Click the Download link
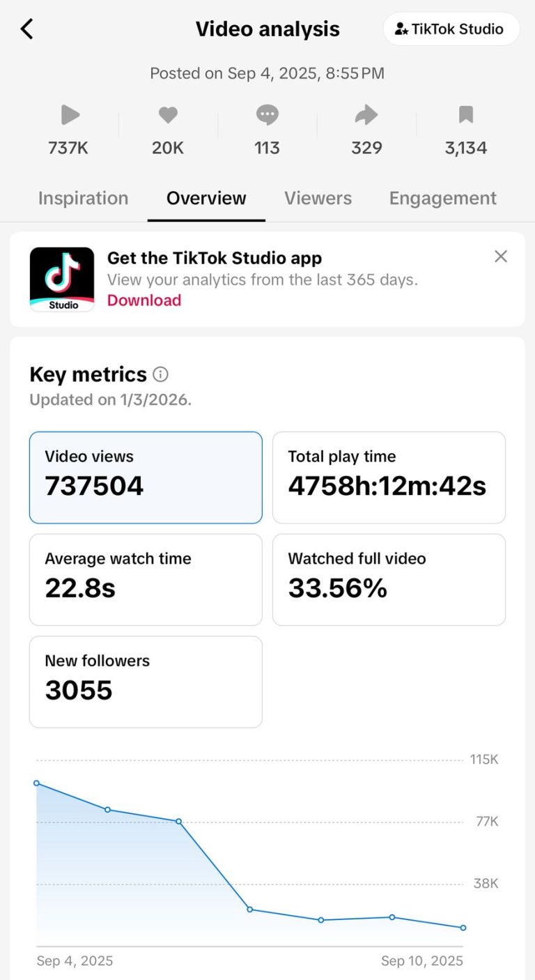 tap(144, 300)
